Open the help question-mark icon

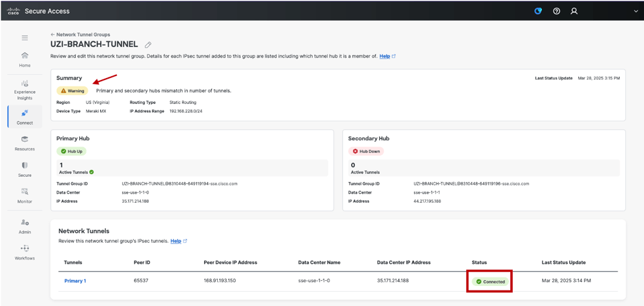tap(557, 11)
